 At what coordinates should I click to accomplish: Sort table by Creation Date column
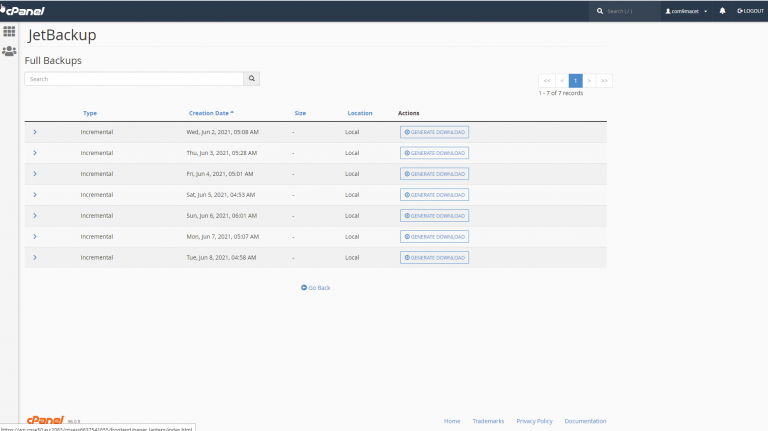tap(210, 113)
